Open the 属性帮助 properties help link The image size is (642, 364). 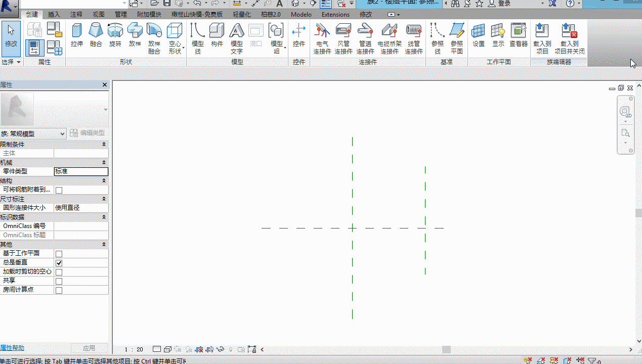pos(12,348)
